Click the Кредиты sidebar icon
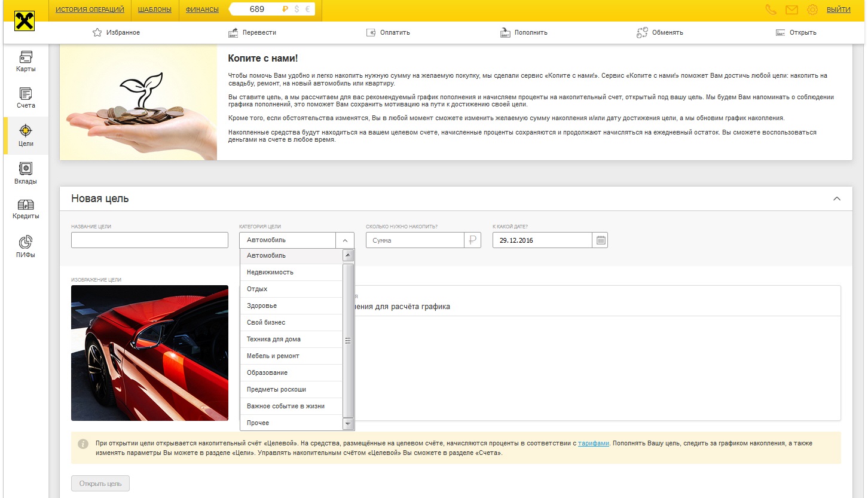 (26, 204)
